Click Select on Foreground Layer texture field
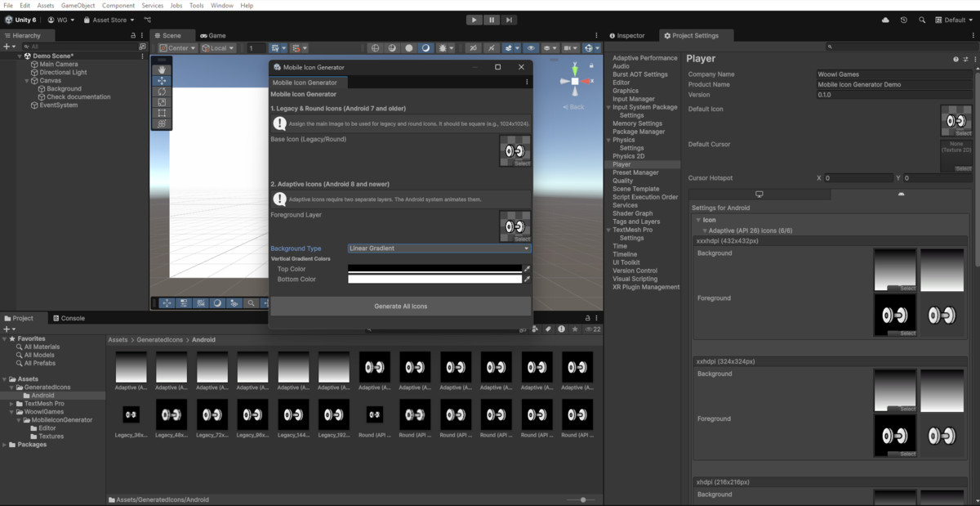The width and height of the screenshot is (980, 506). (x=523, y=239)
